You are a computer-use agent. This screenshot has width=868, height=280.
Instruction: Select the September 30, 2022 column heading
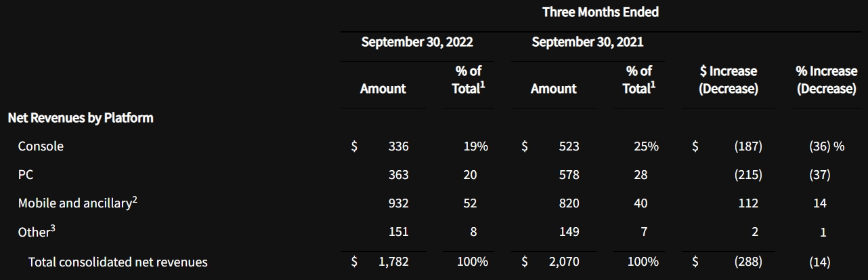point(417,42)
